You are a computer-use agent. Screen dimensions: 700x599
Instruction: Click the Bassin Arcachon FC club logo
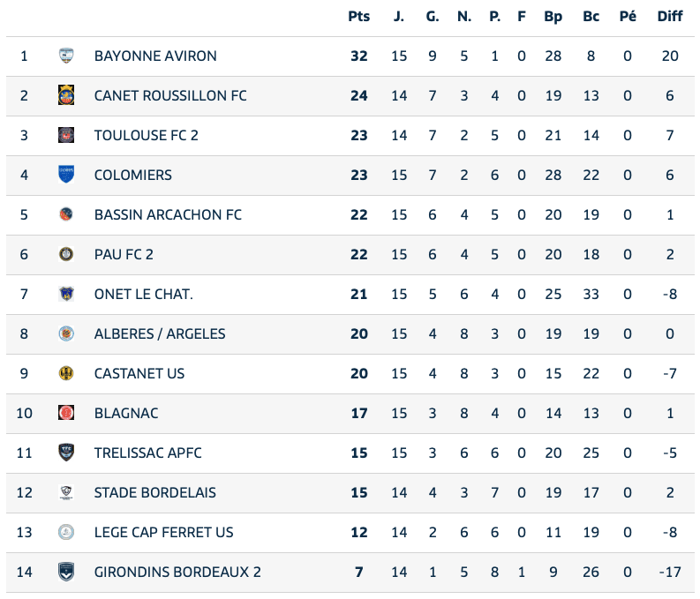tap(66, 214)
